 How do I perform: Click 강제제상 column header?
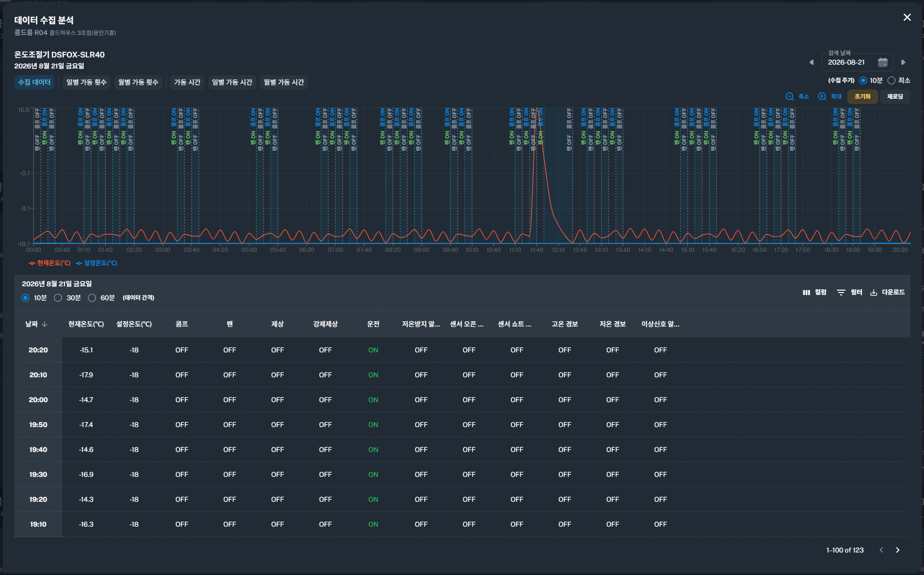(x=326, y=324)
